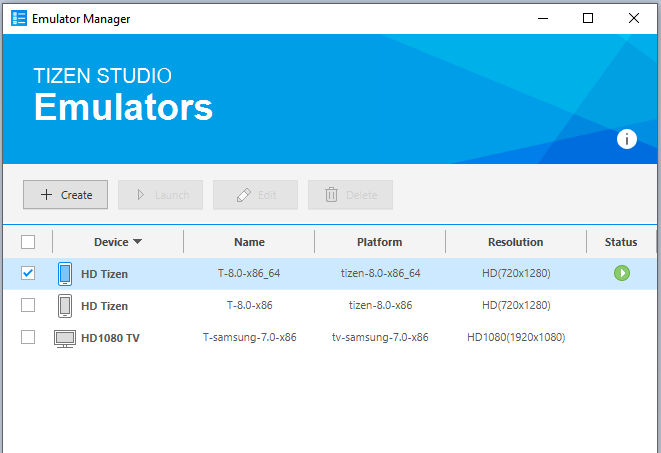661x453 pixels.
Task: Sort by the Name column header
Action: tap(249, 242)
